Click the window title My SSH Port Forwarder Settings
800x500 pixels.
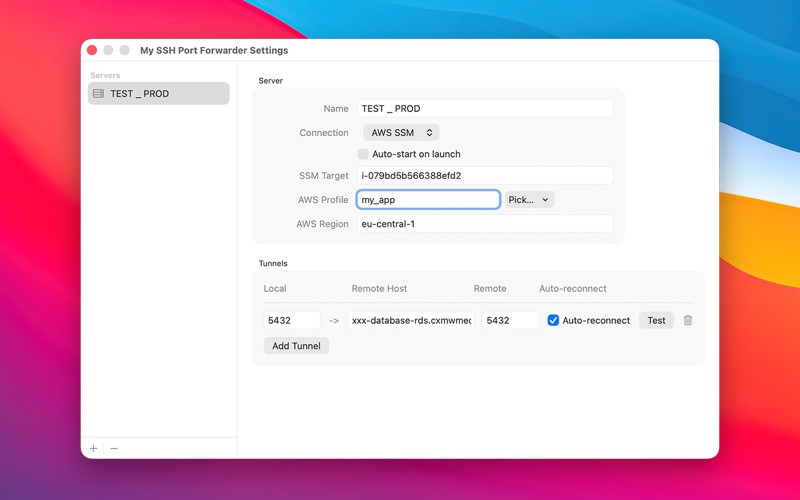pyautogui.click(x=214, y=51)
